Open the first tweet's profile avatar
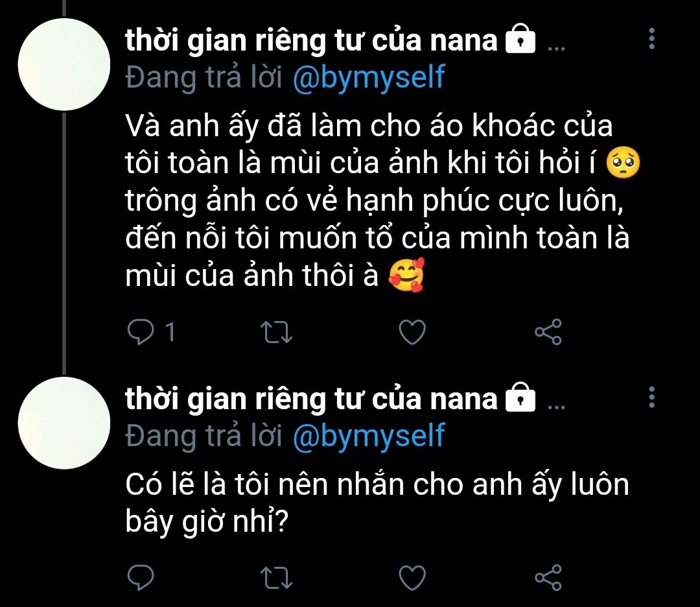This screenshot has height=607, width=700. (64, 64)
